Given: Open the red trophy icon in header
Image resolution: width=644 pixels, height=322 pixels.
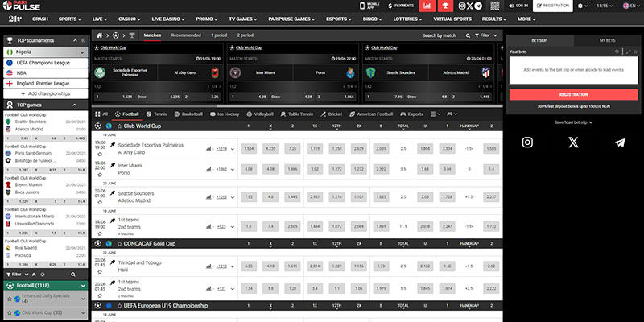Looking at the screenshot, I should pyautogui.click(x=445, y=6).
